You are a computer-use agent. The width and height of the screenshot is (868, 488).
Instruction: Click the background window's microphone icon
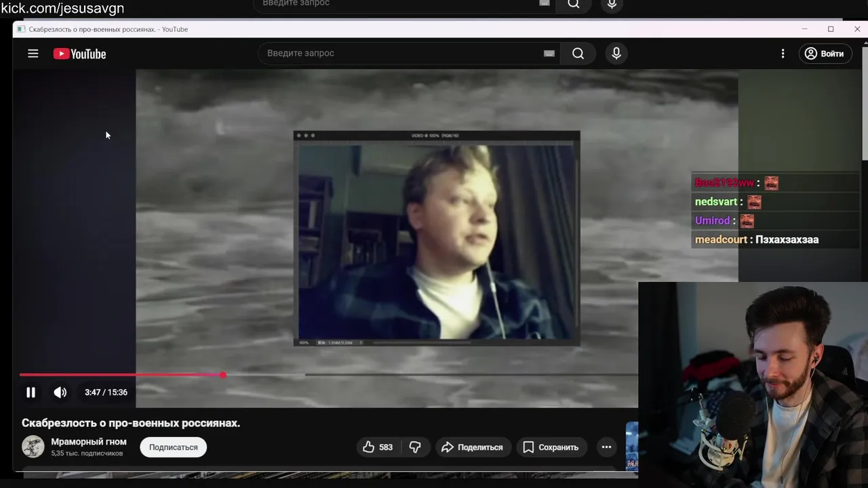[612, 4]
